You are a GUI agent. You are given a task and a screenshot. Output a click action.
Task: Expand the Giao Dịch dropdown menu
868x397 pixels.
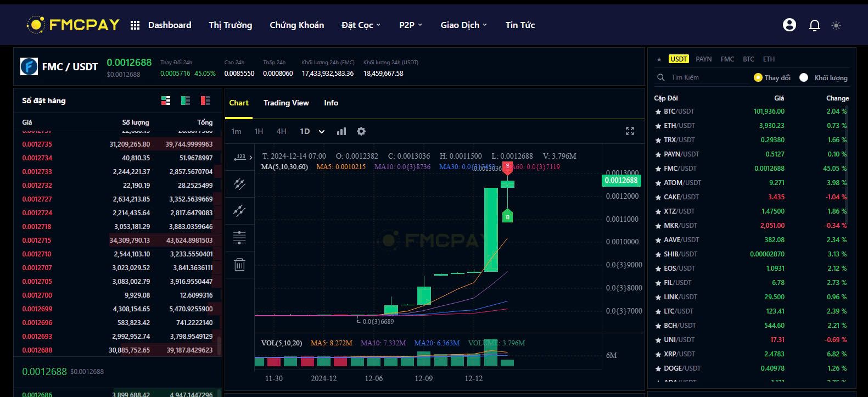(463, 25)
